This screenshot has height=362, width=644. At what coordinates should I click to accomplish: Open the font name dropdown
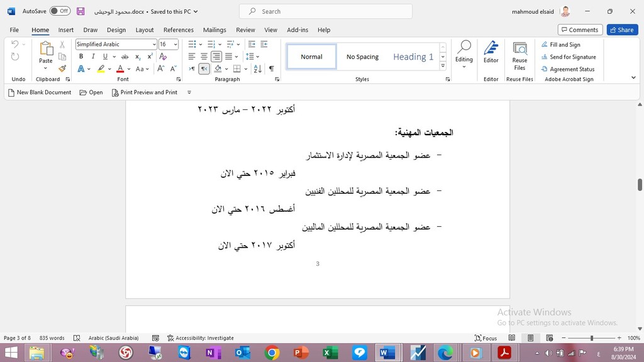click(x=154, y=45)
